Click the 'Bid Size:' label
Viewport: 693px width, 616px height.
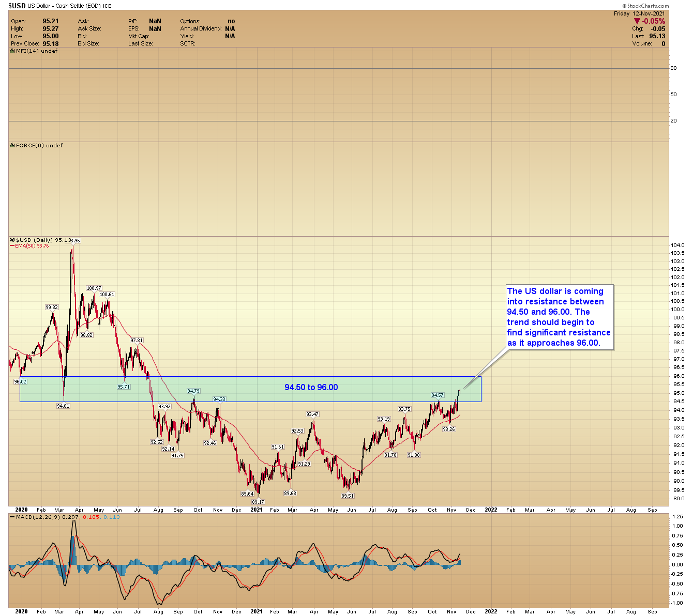point(88,44)
